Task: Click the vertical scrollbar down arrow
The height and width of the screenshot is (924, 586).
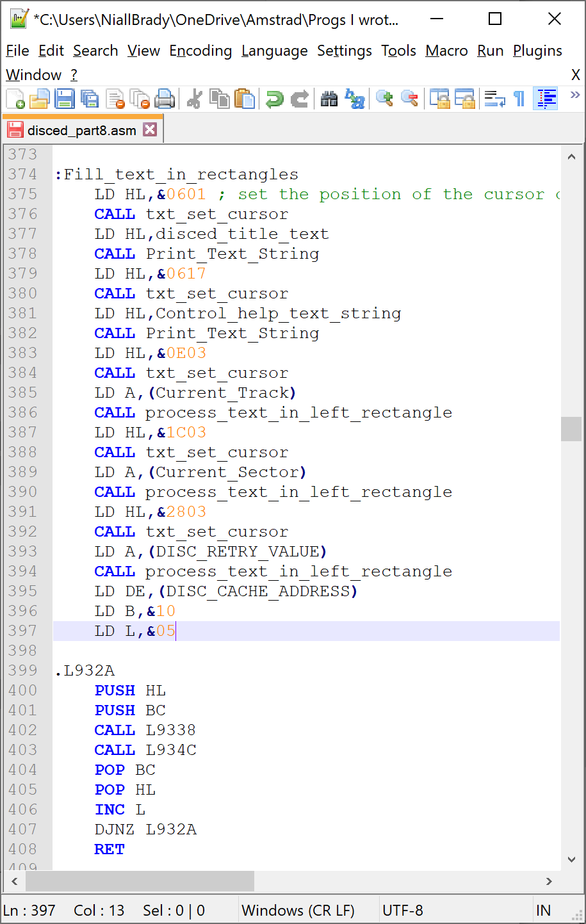Action: point(571,859)
